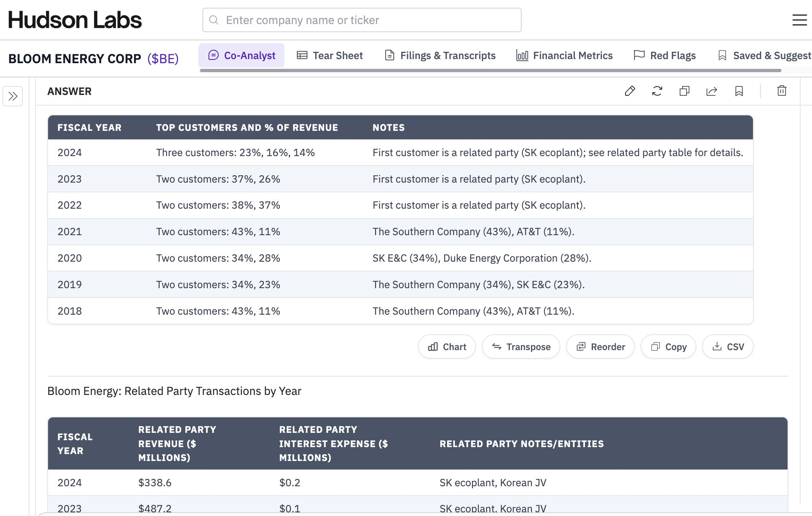This screenshot has width=812, height=516.
Task: Delete the answer using the trash icon
Action: point(781,91)
